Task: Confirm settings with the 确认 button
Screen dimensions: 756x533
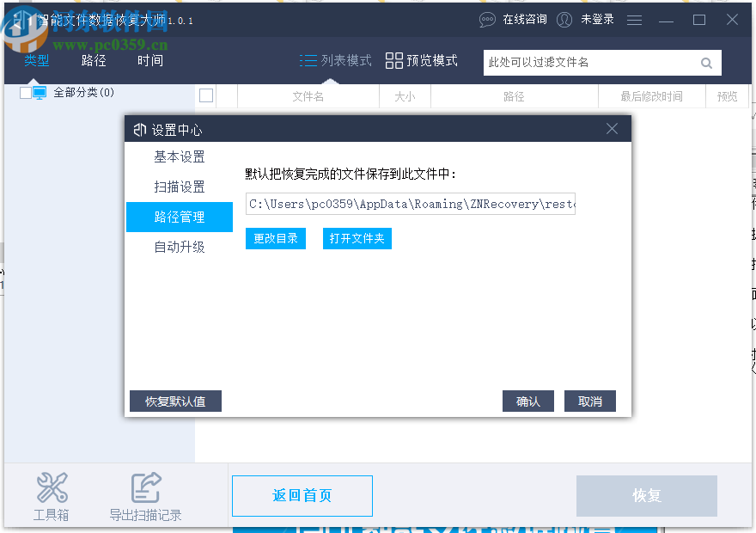Action: coord(527,401)
